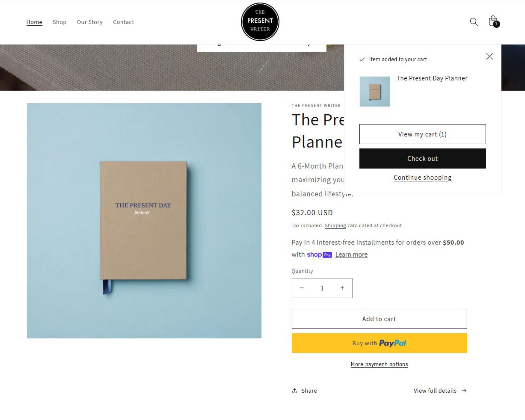The width and height of the screenshot is (525, 420).
Task: Open the search magnifier icon
Action: tap(474, 22)
